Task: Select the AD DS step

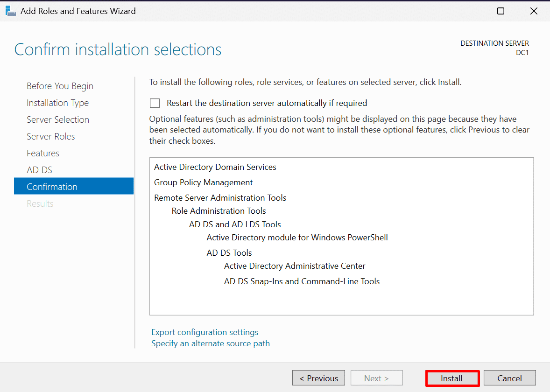Action: [39, 170]
